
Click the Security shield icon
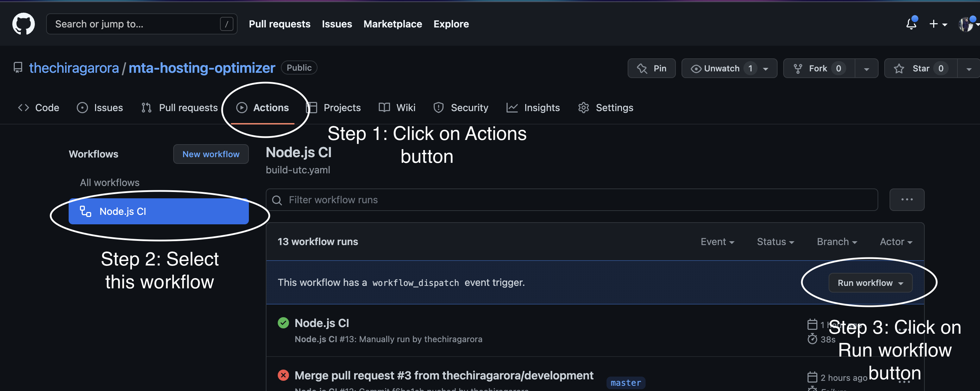(x=438, y=108)
